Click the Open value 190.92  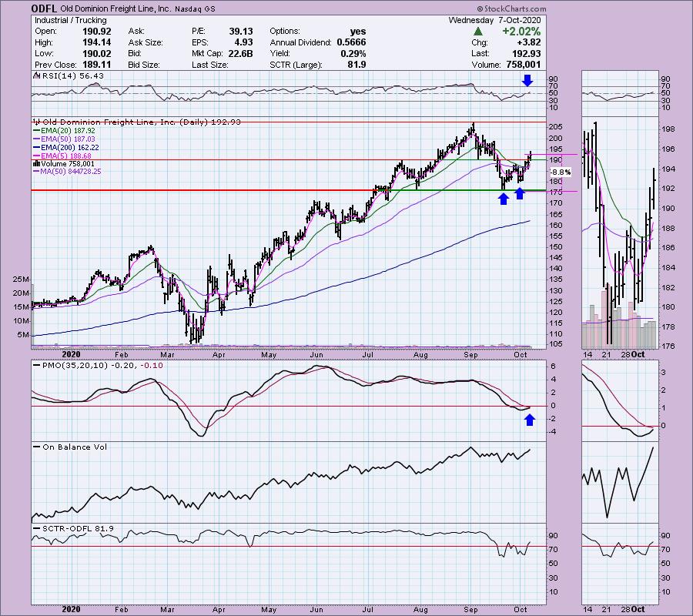click(x=97, y=32)
